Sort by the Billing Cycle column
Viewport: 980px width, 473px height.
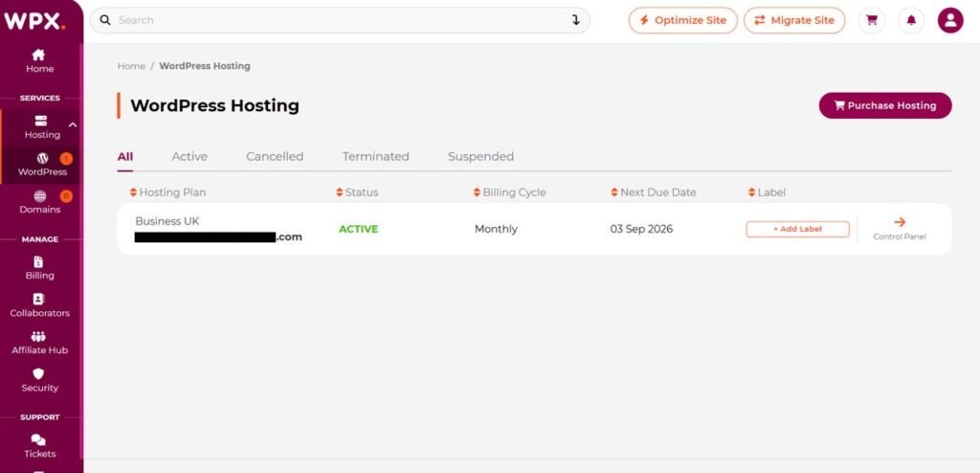pyautogui.click(x=509, y=192)
